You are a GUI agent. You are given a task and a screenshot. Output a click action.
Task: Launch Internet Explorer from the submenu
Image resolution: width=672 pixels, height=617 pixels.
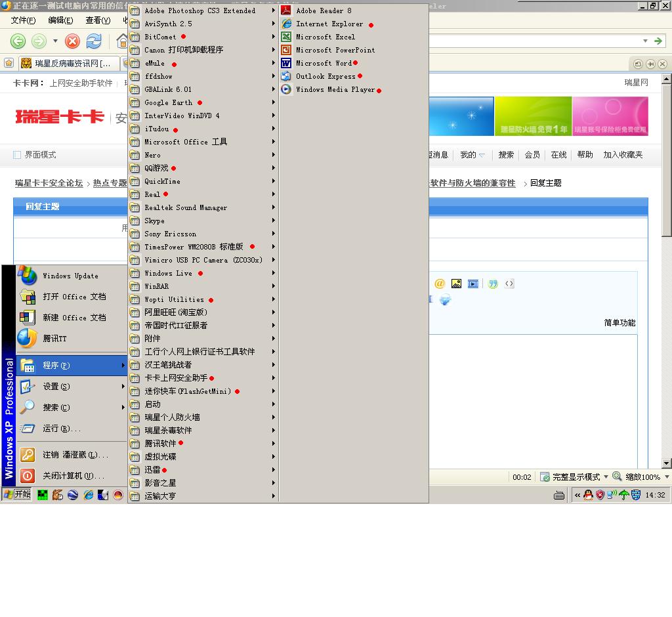click(354, 24)
